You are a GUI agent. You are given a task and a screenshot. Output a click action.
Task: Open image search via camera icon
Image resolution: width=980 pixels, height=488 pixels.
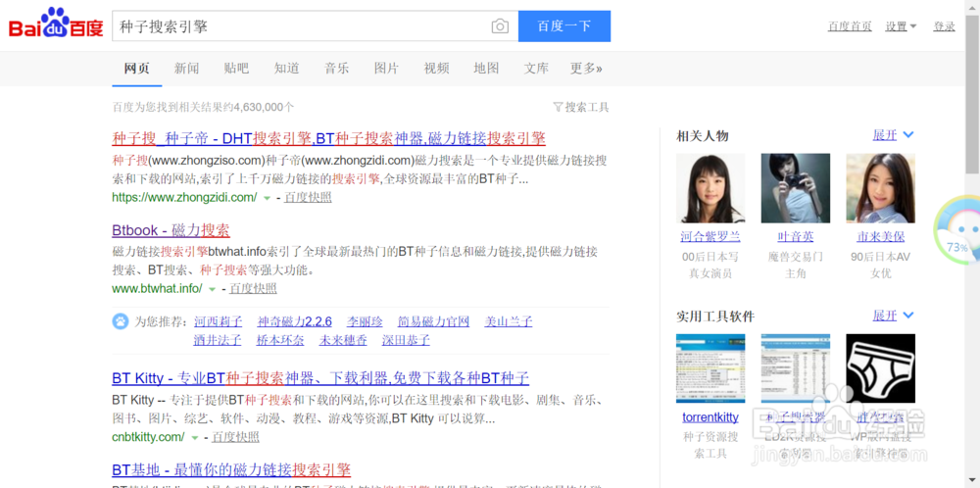[x=500, y=26]
